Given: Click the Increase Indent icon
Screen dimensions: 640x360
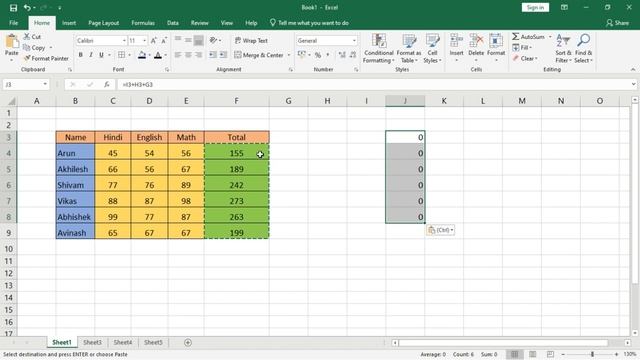Looking at the screenshot, I should click(223, 55).
